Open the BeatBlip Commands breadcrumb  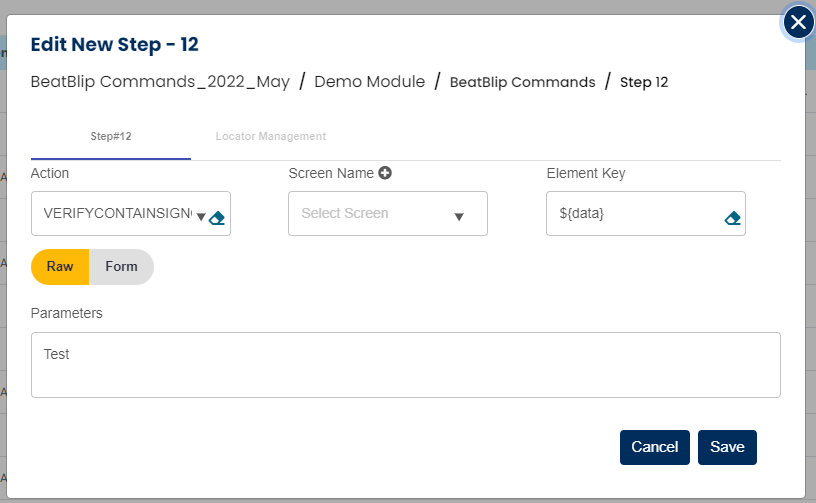[x=522, y=82]
